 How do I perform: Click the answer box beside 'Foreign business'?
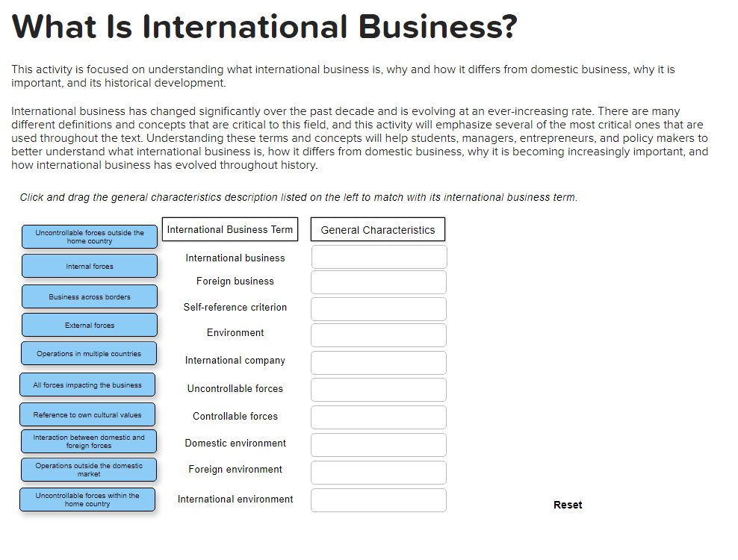[378, 282]
